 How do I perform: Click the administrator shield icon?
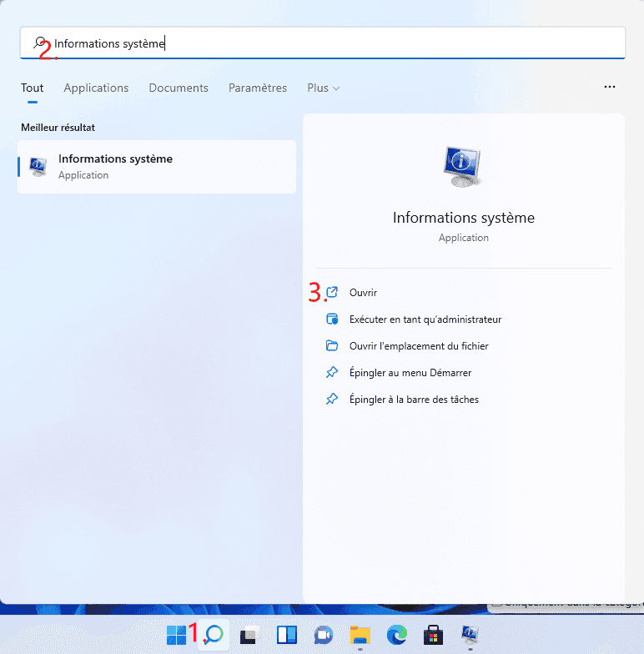(x=332, y=319)
